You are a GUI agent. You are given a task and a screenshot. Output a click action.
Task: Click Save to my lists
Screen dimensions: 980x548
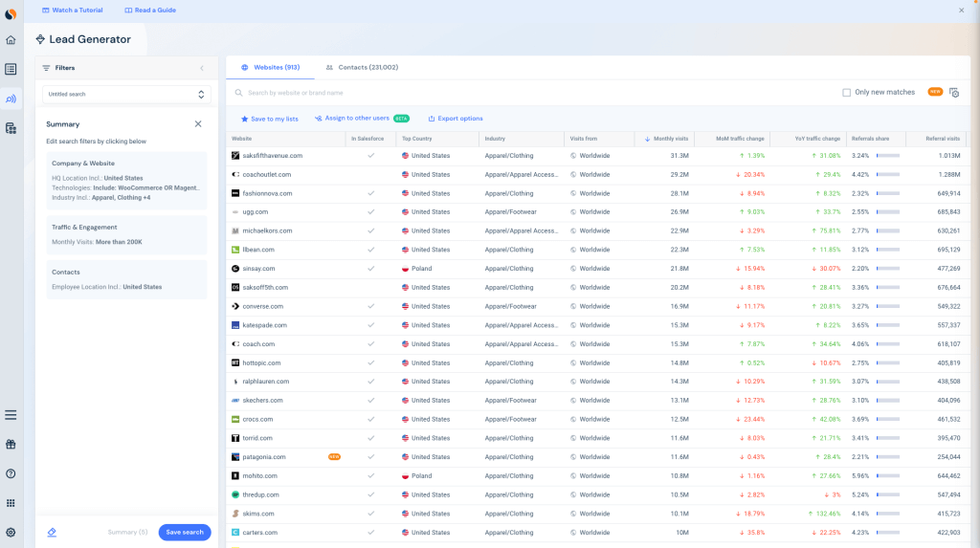269,119
